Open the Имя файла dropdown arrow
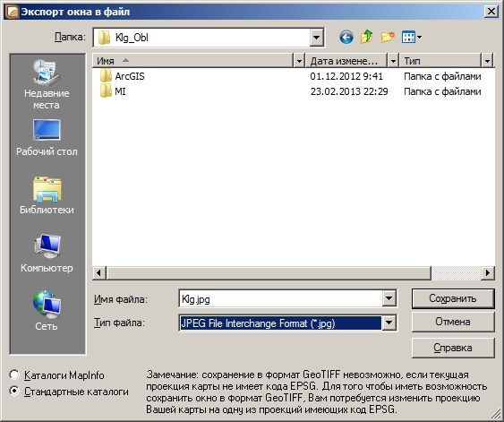The height and width of the screenshot is (422, 504). point(389,298)
